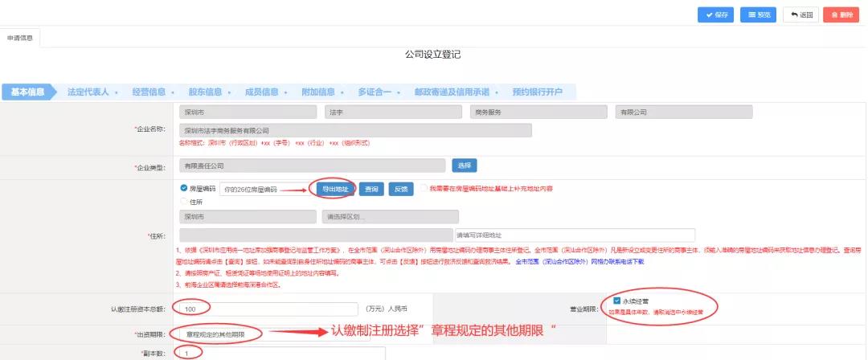Click the 反馈 (Feedback) button
The image size is (868, 360).
(x=400, y=189)
